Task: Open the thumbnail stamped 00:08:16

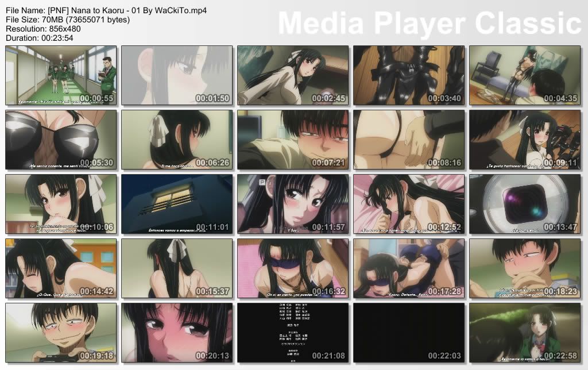Action: (x=409, y=140)
